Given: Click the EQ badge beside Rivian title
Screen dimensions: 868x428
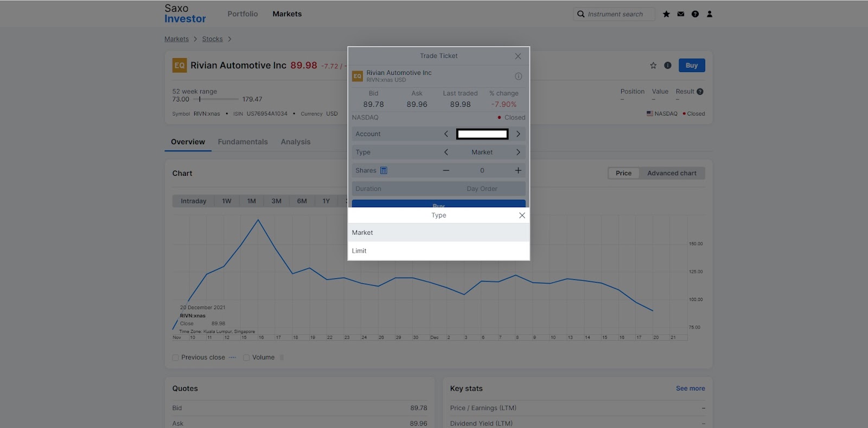Looking at the screenshot, I should tap(180, 66).
